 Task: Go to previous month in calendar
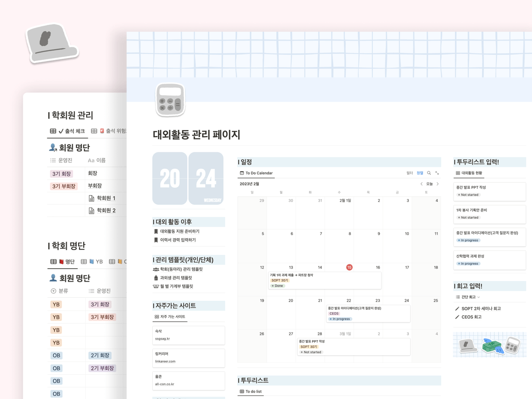pos(421,184)
